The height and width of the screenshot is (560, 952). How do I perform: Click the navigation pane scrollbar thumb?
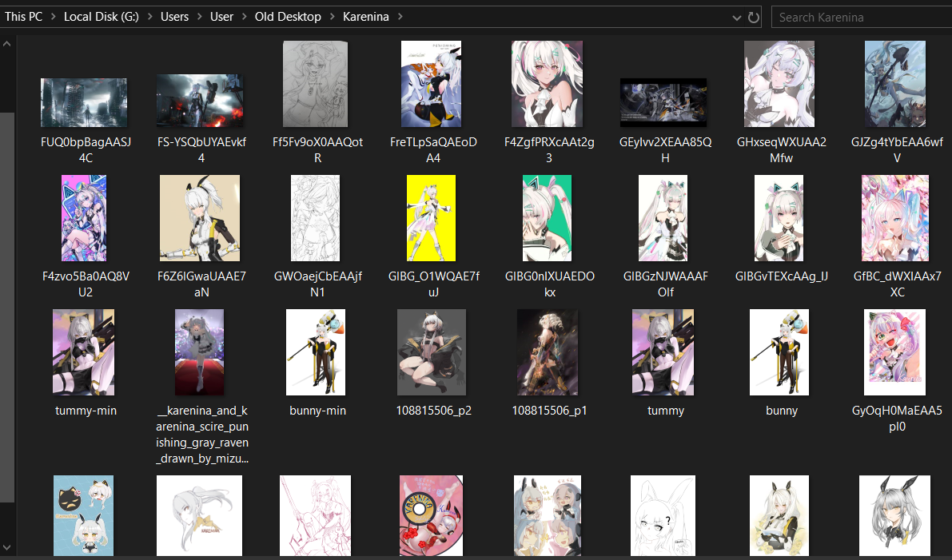coord(6,307)
